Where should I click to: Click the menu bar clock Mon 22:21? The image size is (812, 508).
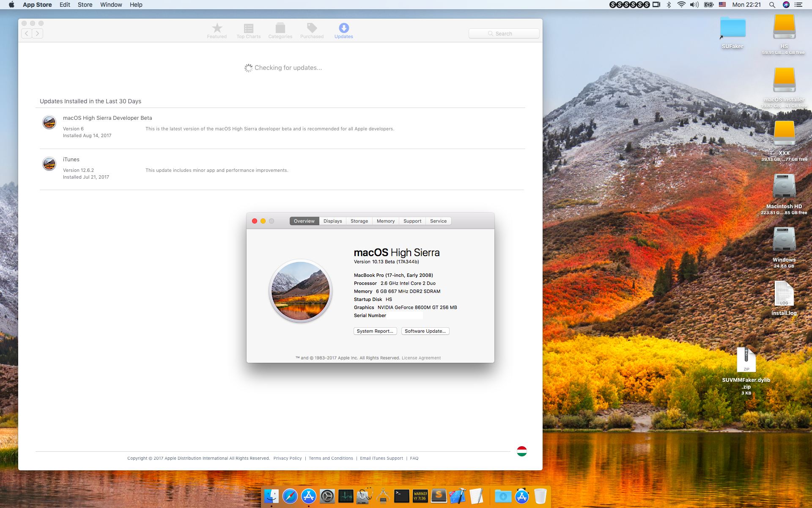pos(746,5)
